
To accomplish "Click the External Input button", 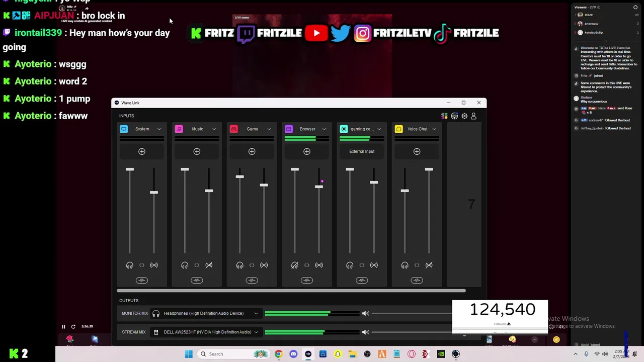I will 362,151.
